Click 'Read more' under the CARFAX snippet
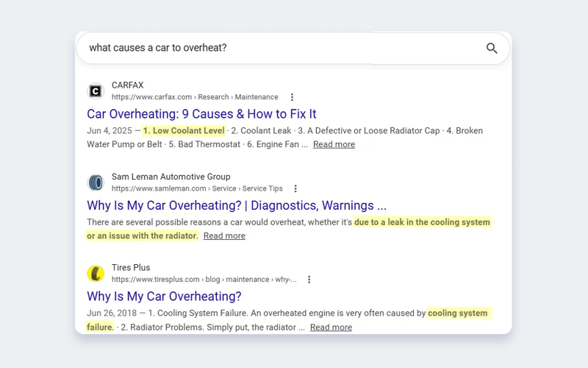The height and width of the screenshot is (368, 588). [x=334, y=144]
